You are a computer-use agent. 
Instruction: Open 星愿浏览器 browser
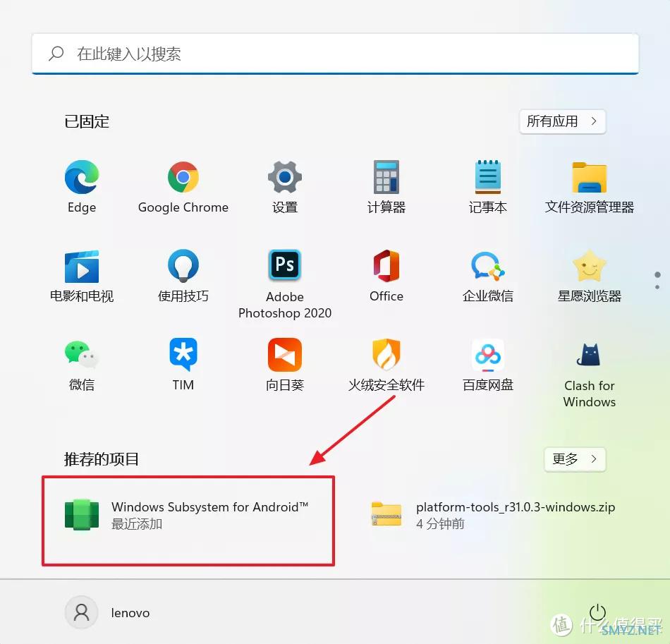(589, 276)
